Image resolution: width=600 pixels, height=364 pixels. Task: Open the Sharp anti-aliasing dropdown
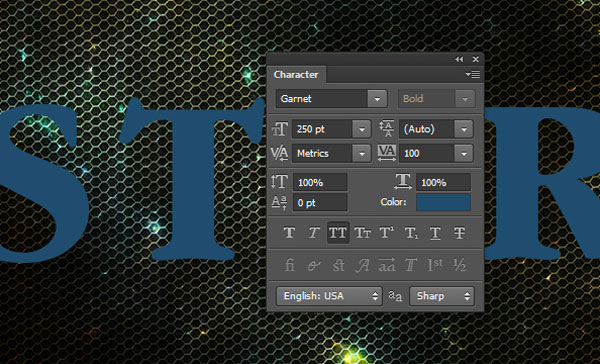point(442,296)
